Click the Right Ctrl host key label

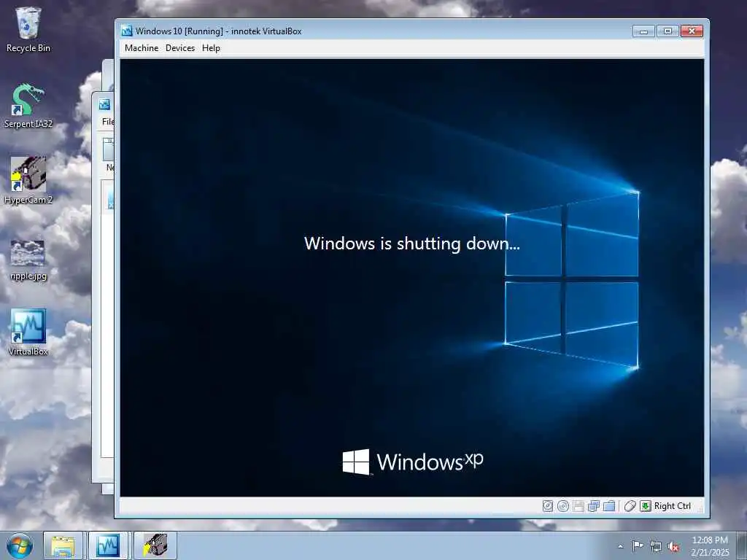[x=672, y=506]
